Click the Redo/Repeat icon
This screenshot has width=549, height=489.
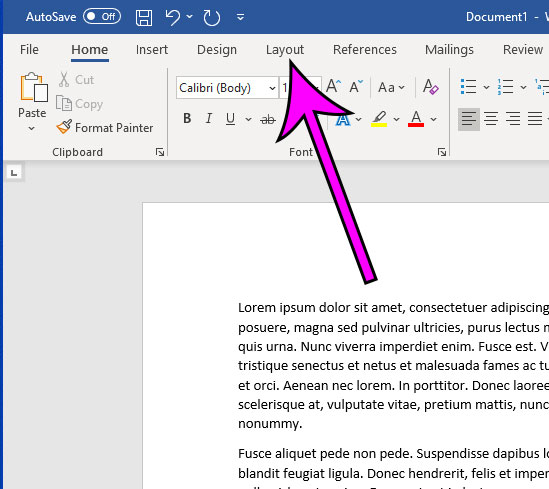[212, 18]
